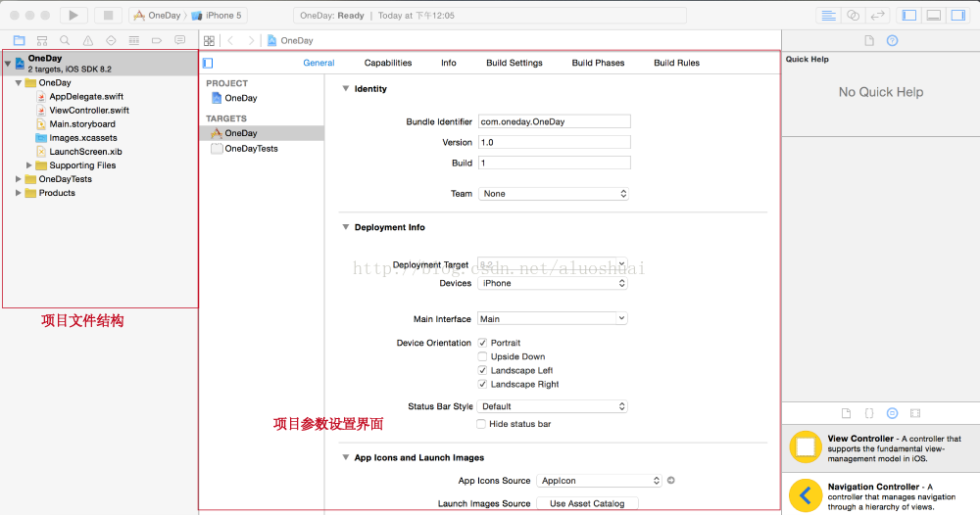Open the Object library

tap(893, 413)
